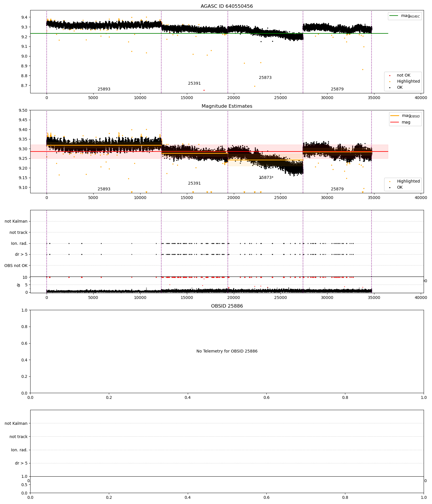Click the 0.6 y-axis tick in OBSID 25886 plot

(24, 343)
